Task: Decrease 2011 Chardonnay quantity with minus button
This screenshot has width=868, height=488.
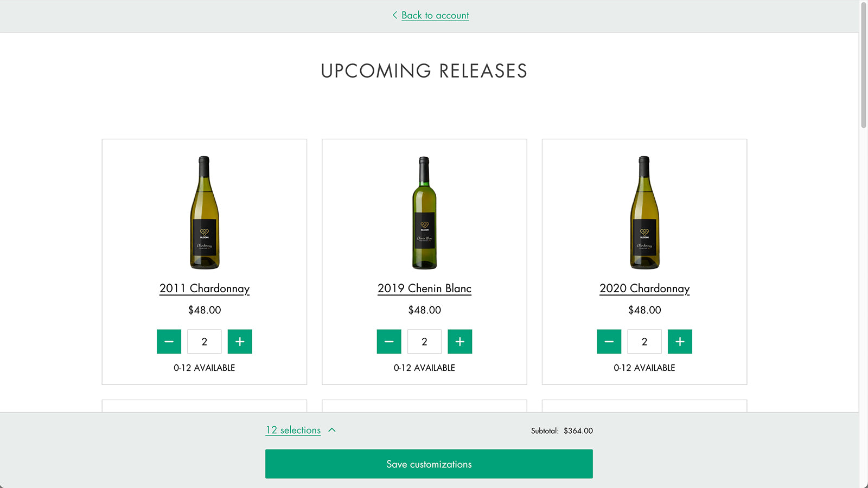Action: (x=169, y=342)
